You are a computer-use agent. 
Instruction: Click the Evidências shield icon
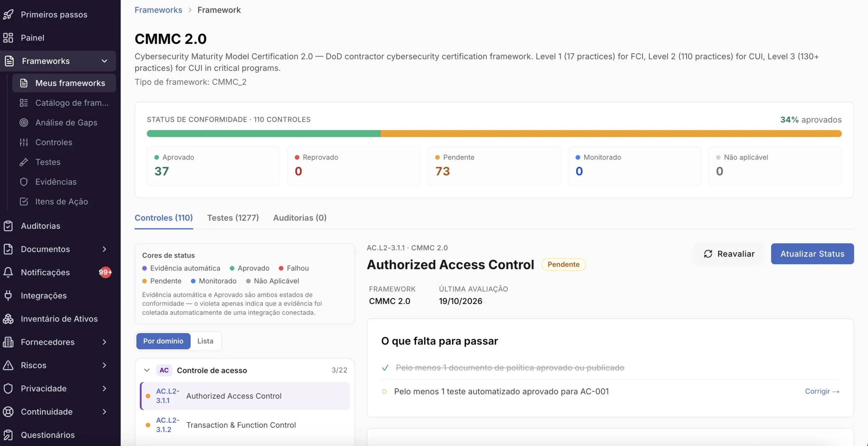[24, 182]
